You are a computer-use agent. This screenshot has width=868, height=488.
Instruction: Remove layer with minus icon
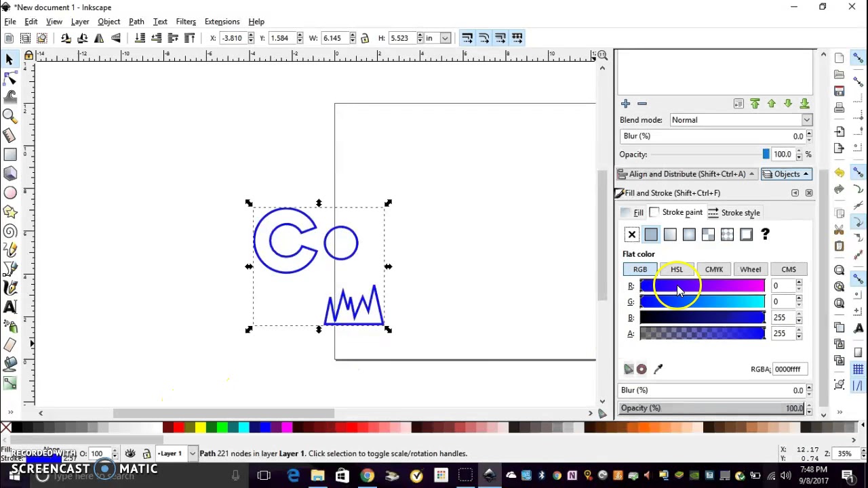642,104
